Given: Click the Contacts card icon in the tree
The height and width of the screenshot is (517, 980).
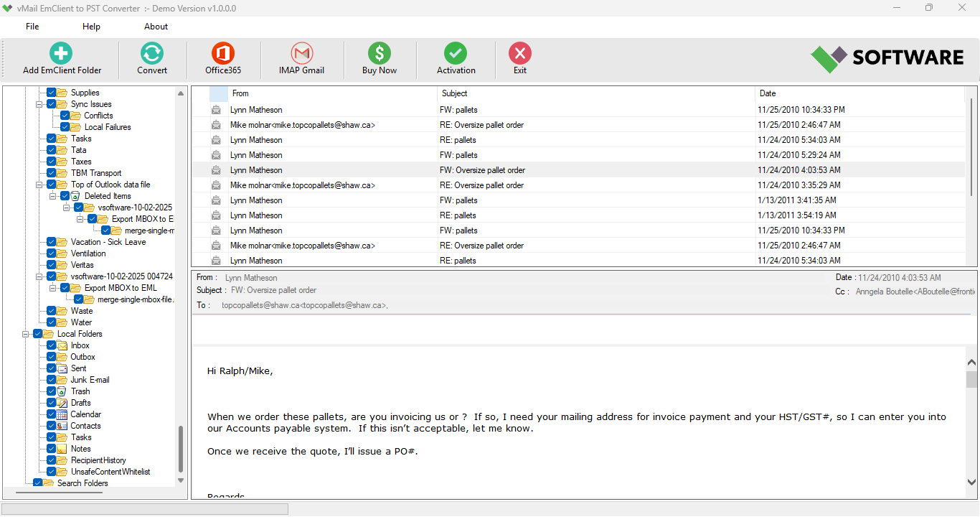Looking at the screenshot, I should pyautogui.click(x=62, y=426).
